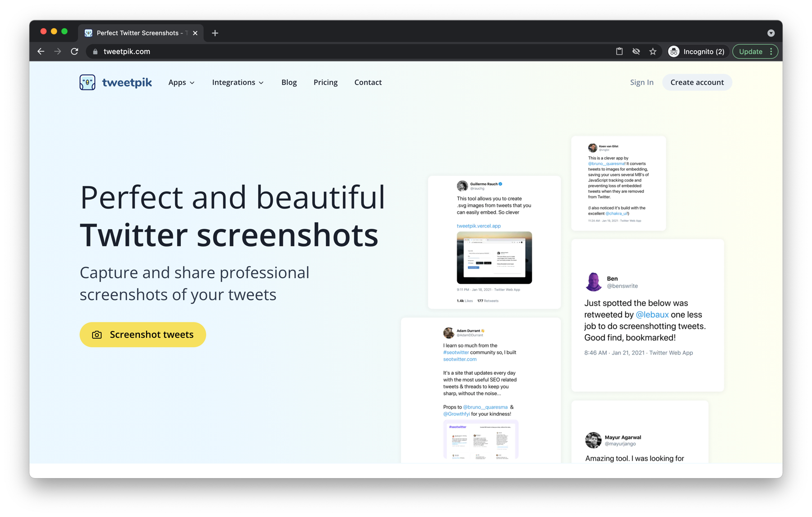The width and height of the screenshot is (812, 517).
Task: Click the tweetpik owl logo icon
Action: [x=88, y=82]
